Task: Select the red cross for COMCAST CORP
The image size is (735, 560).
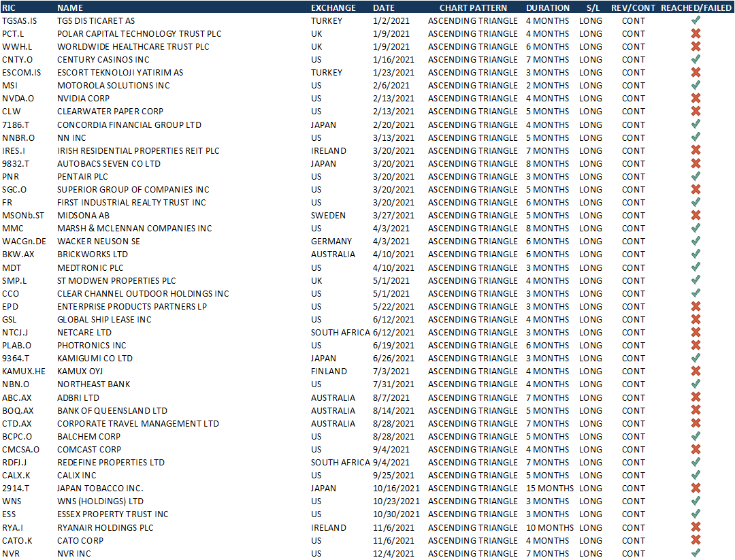Action: tap(696, 449)
